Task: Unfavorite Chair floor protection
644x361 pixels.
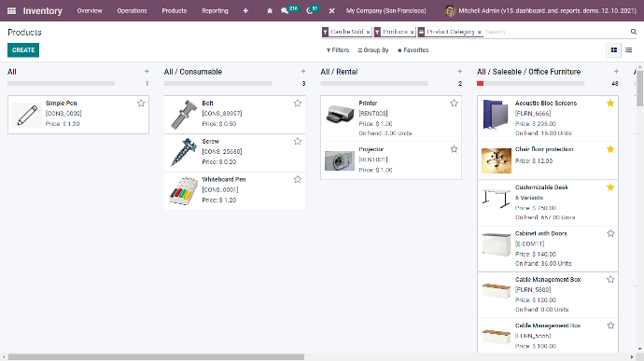Action: point(610,149)
